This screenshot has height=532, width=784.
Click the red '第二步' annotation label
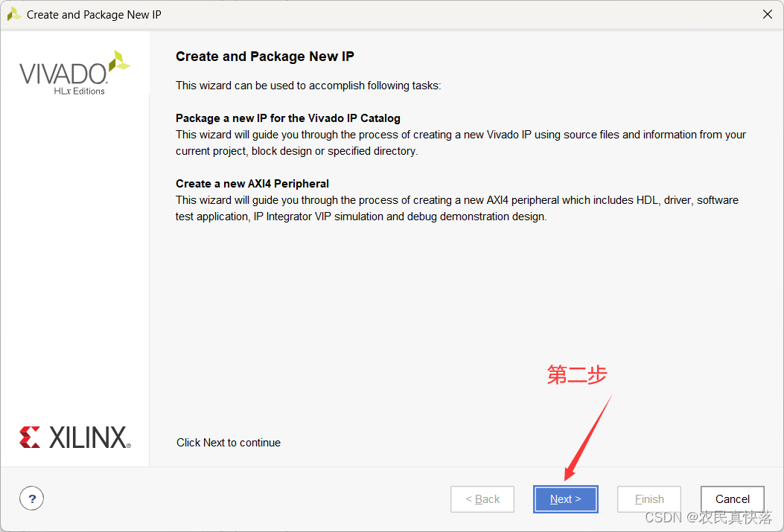pyautogui.click(x=577, y=375)
